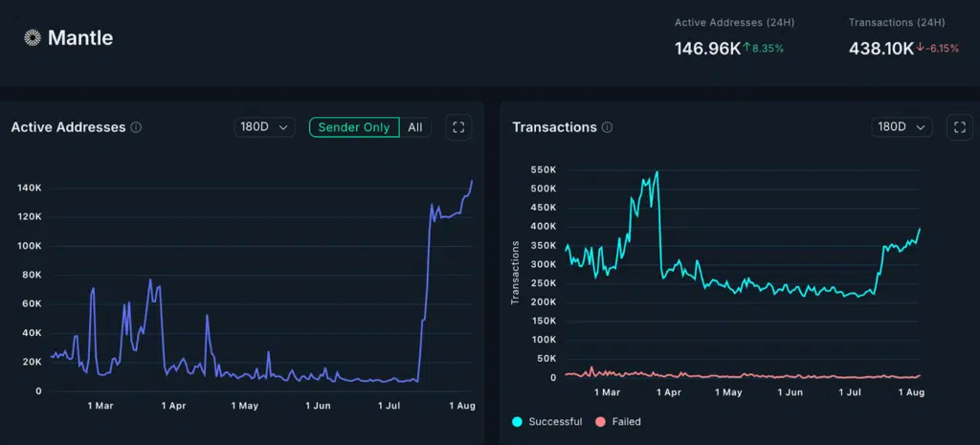This screenshot has height=445, width=980.
Task: Click the Transactions panel heading
Action: pos(554,127)
